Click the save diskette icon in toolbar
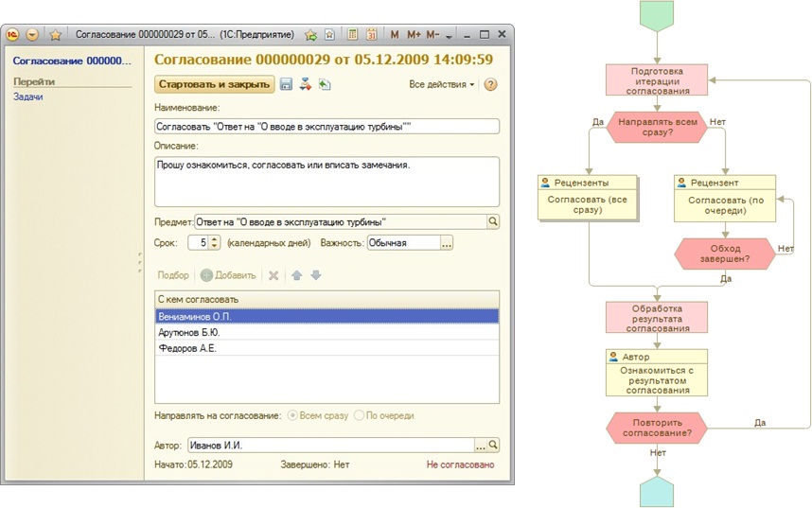The image size is (812, 508). point(287,84)
